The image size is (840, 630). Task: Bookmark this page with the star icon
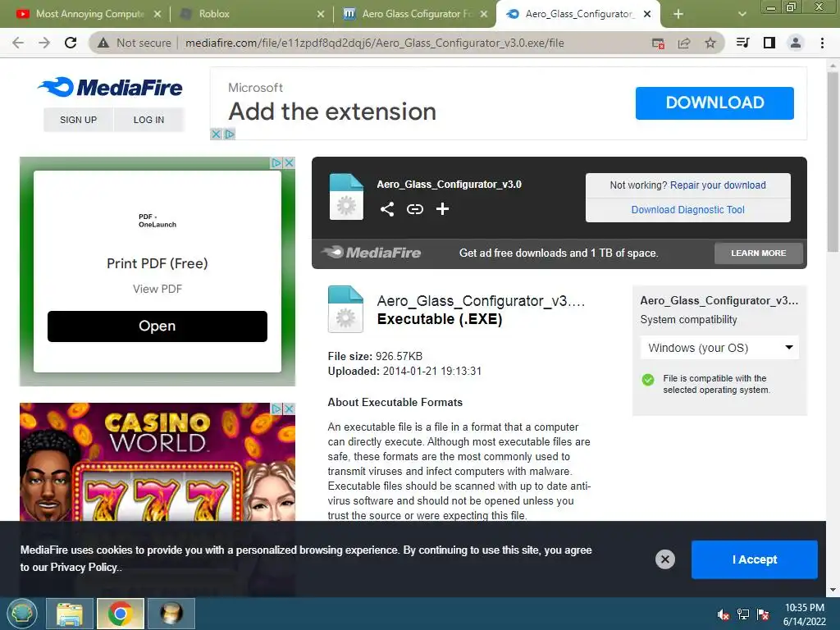point(710,43)
